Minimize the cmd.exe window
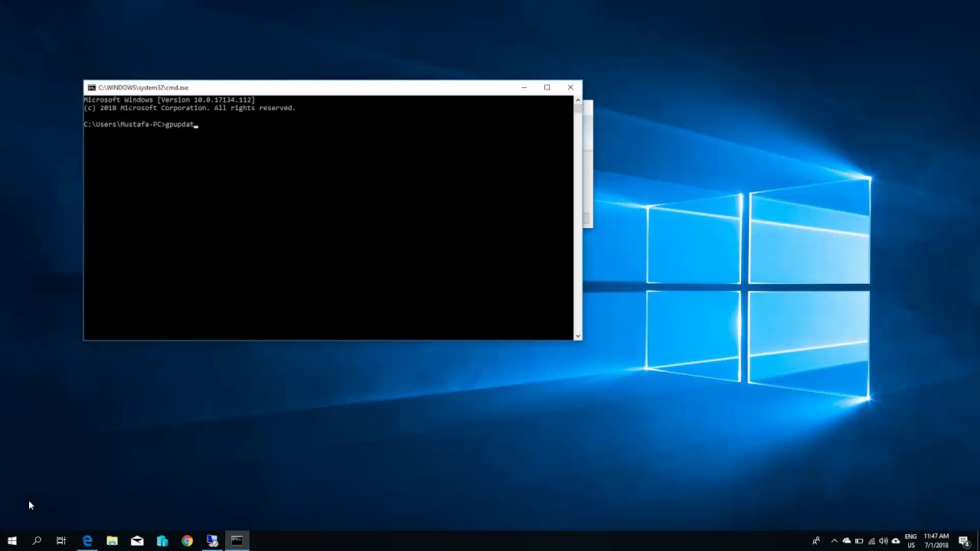The height and width of the screenshot is (551, 980). coord(524,87)
